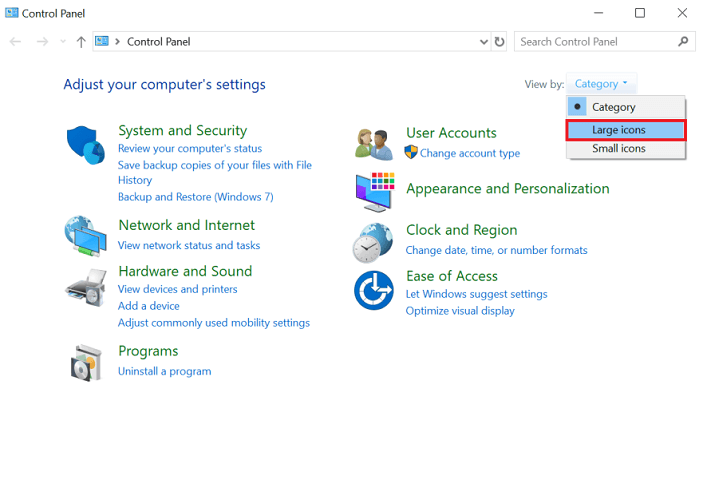Open Save backup copies with File History

click(x=215, y=173)
